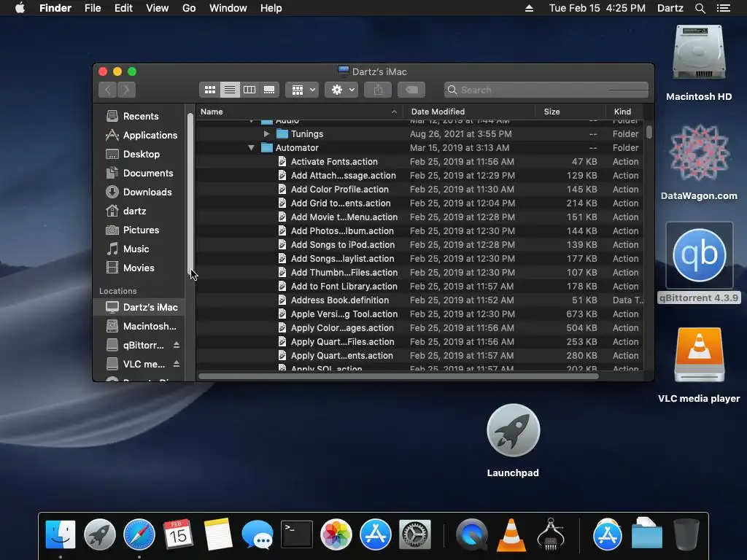Open the Window menu
The height and width of the screenshot is (560, 747).
228,8
